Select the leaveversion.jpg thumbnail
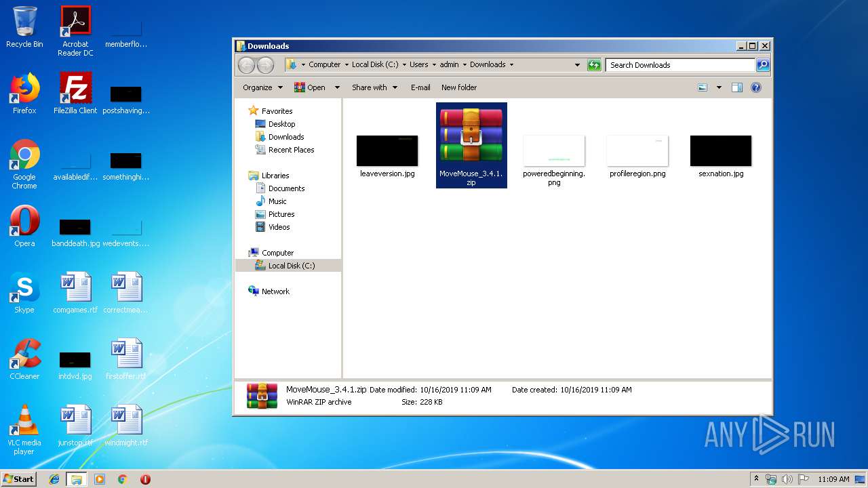The image size is (868, 488). click(x=387, y=156)
